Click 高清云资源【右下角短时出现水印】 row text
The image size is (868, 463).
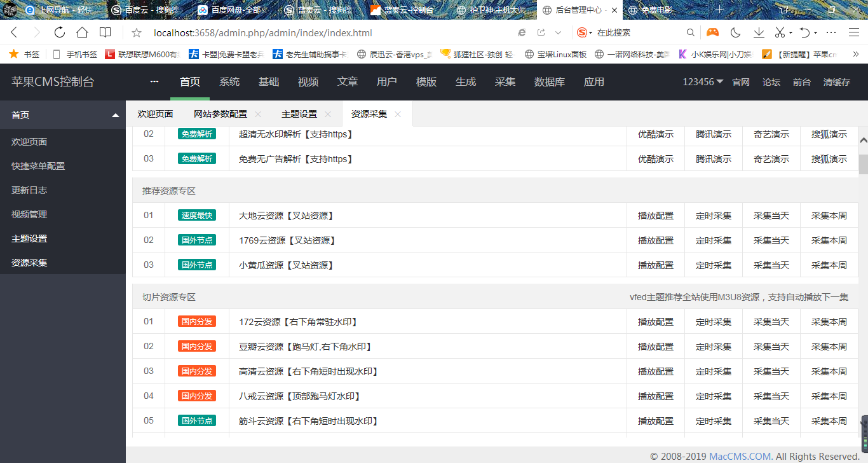pos(309,371)
